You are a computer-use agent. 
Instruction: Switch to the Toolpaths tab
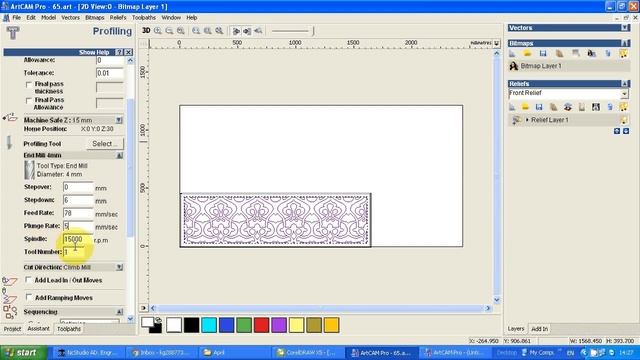tap(69, 329)
